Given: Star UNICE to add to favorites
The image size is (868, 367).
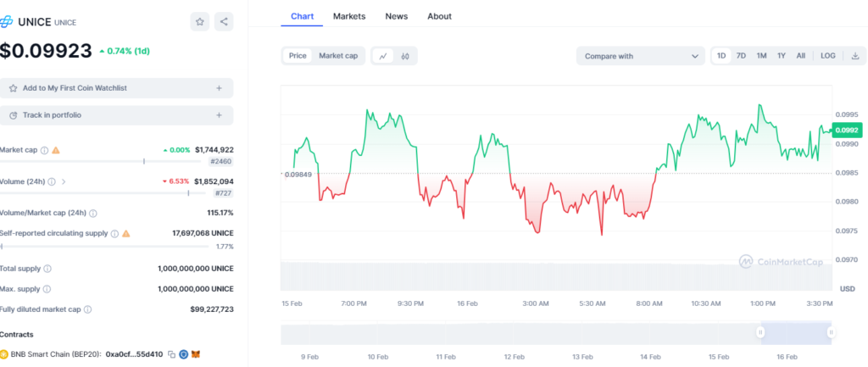Looking at the screenshot, I should (200, 22).
